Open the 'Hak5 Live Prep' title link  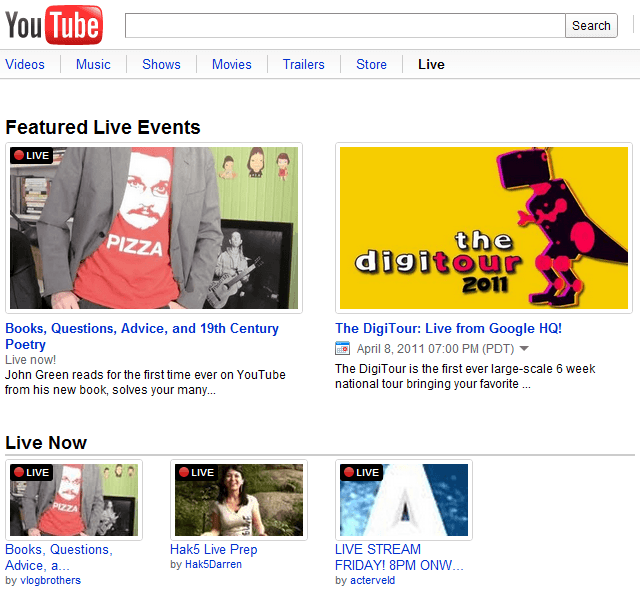coord(213,550)
